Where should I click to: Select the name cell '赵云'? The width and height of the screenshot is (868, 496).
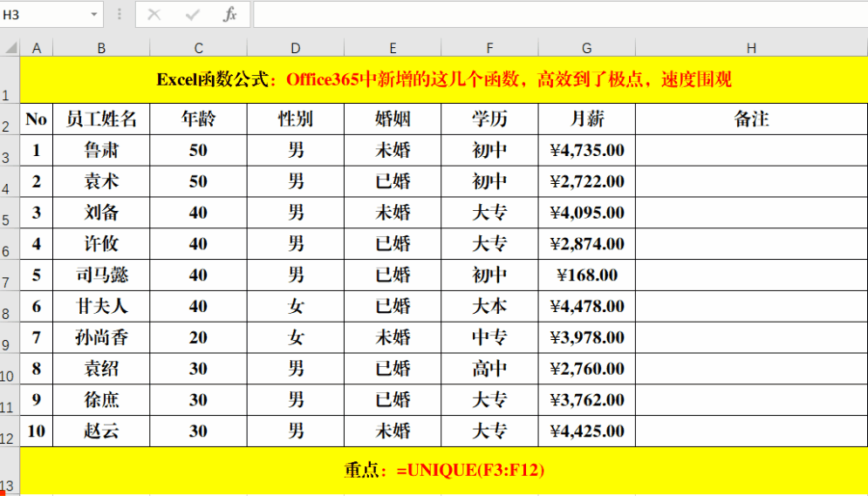click(x=101, y=431)
